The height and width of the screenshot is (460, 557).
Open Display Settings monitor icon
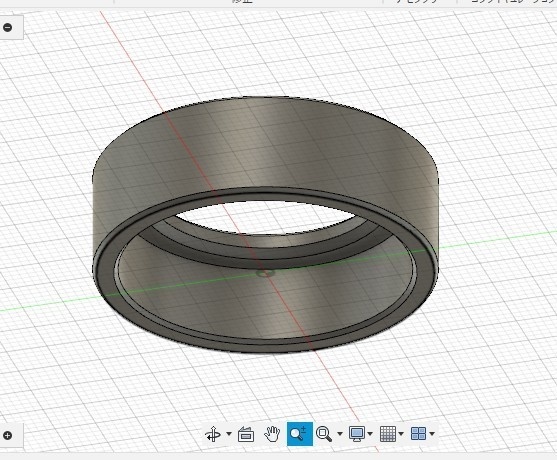pos(357,434)
